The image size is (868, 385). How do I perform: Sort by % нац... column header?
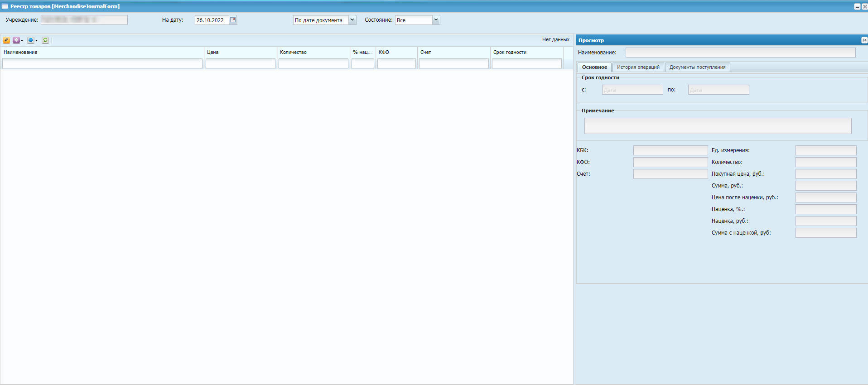click(x=362, y=52)
